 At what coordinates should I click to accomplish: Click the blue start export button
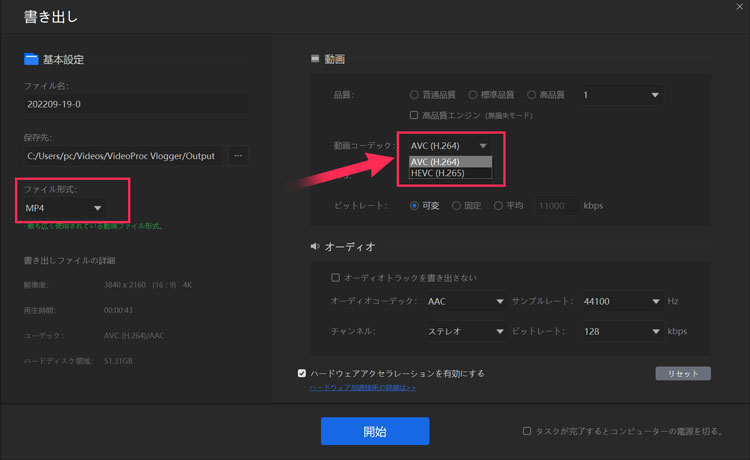click(x=375, y=431)
